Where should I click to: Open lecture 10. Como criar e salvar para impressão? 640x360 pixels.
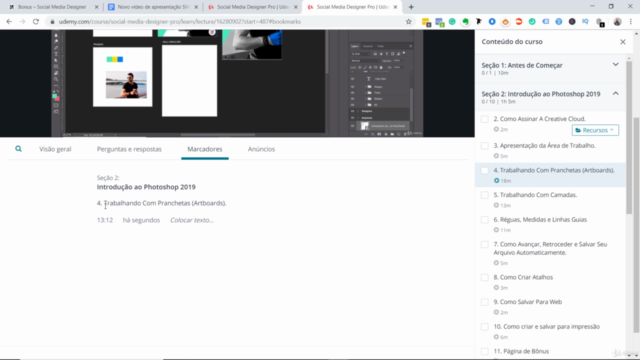tap(547, 327)
